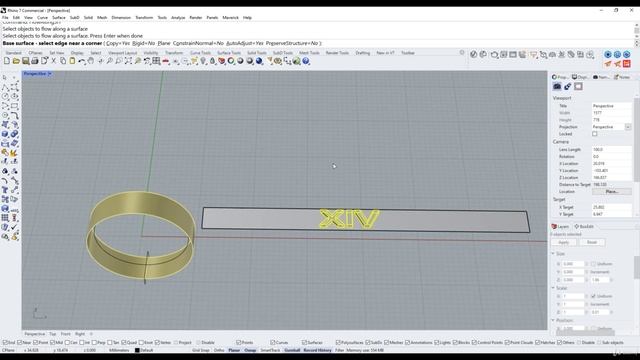Click the Copy=Yes command line option

118,43
